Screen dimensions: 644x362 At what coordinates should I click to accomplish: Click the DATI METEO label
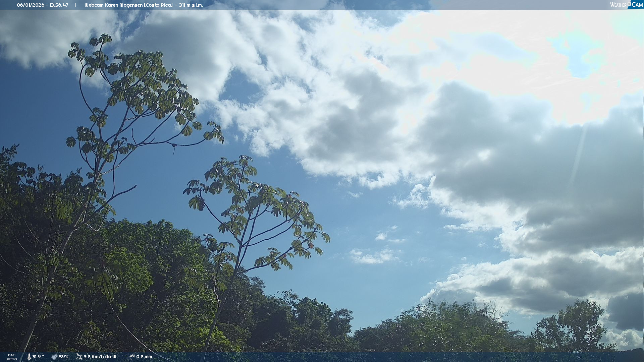(11, 357)
